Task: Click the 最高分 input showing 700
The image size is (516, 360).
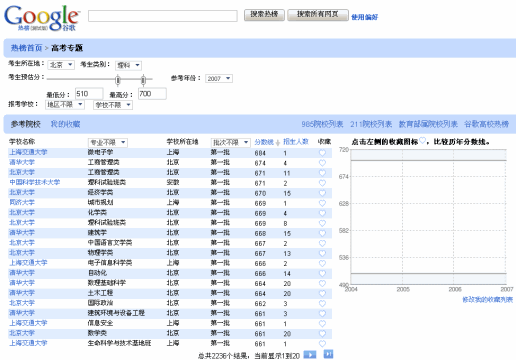Action: pos(152,94)
